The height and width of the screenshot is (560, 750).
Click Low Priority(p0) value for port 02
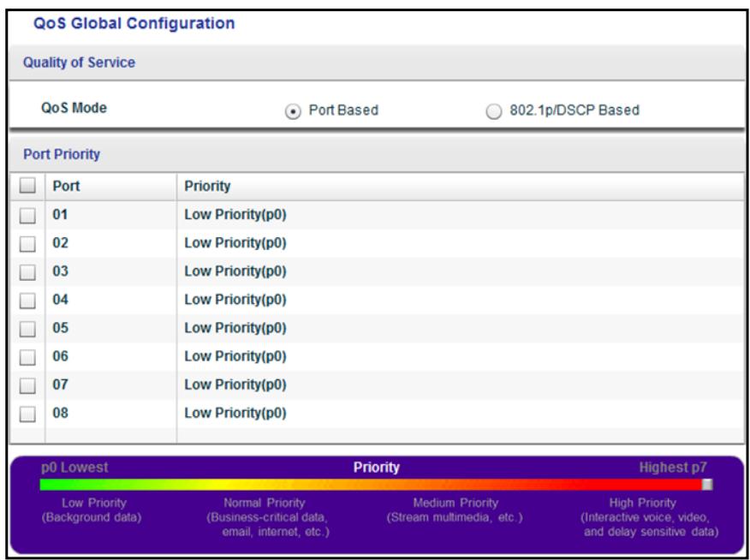coord(235,243)
